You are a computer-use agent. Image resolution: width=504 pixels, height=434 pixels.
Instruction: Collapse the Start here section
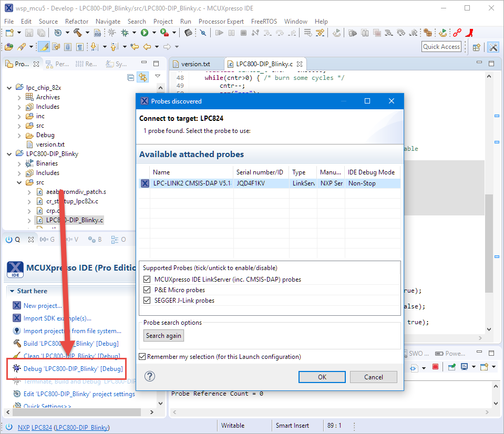click(x=12, y=291)
